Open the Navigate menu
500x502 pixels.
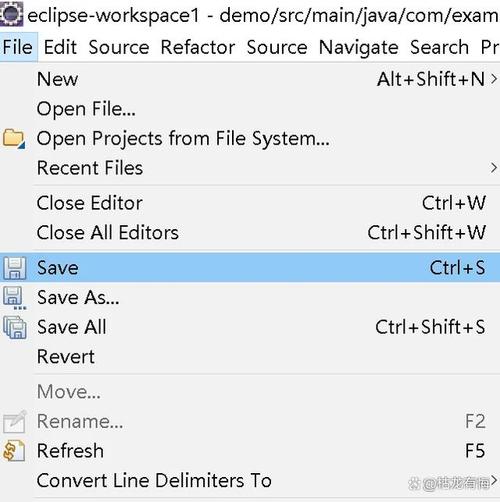click(358, 47)
